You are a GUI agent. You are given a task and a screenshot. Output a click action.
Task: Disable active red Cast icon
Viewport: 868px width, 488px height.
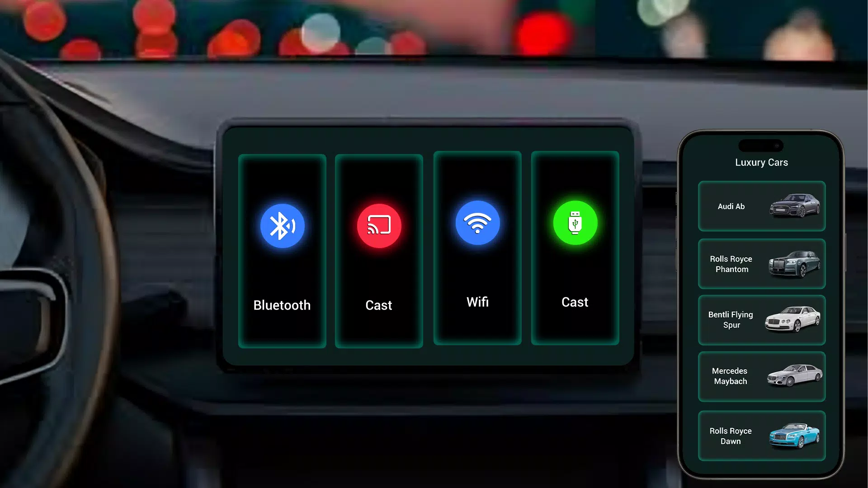379,225
